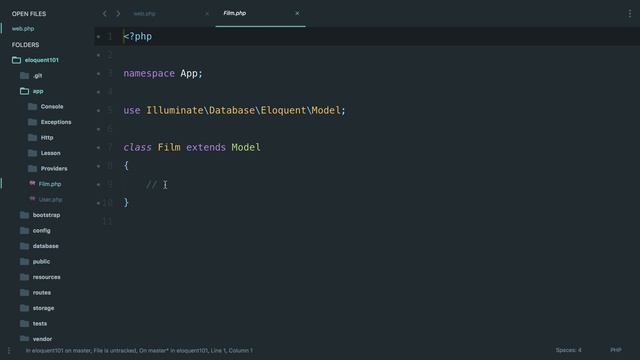Expand the .git folder
The width and height of the screenshot is (640, 360).
tap(31, 76)
